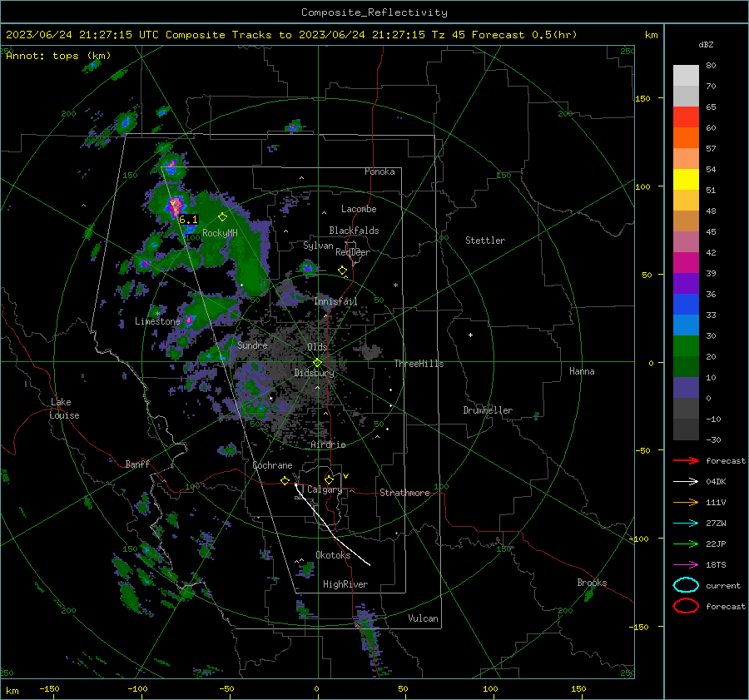Select the cyan 27ZW arrow legend entry
The height and width of the screenshot is (700, 749).
[686, 524]
